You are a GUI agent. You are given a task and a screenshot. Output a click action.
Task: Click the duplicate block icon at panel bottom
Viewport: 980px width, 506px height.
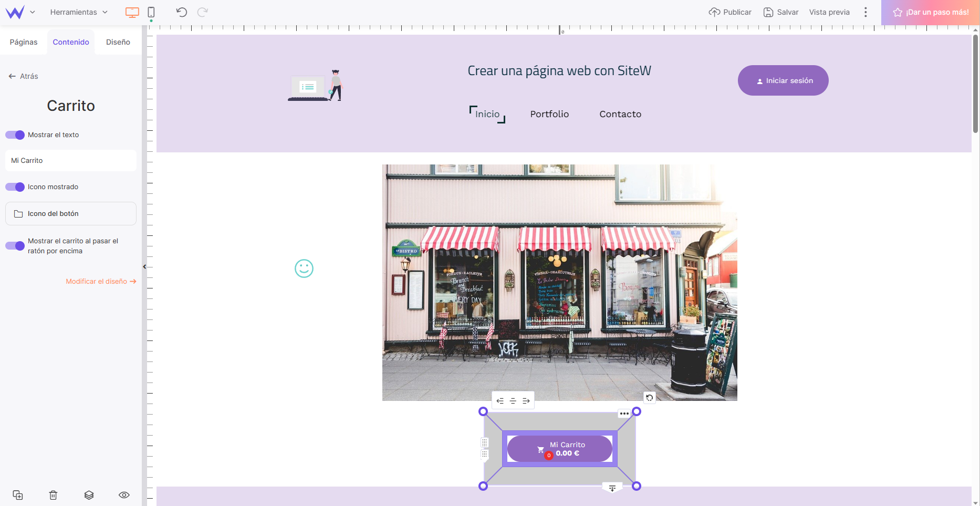(18, 495)
